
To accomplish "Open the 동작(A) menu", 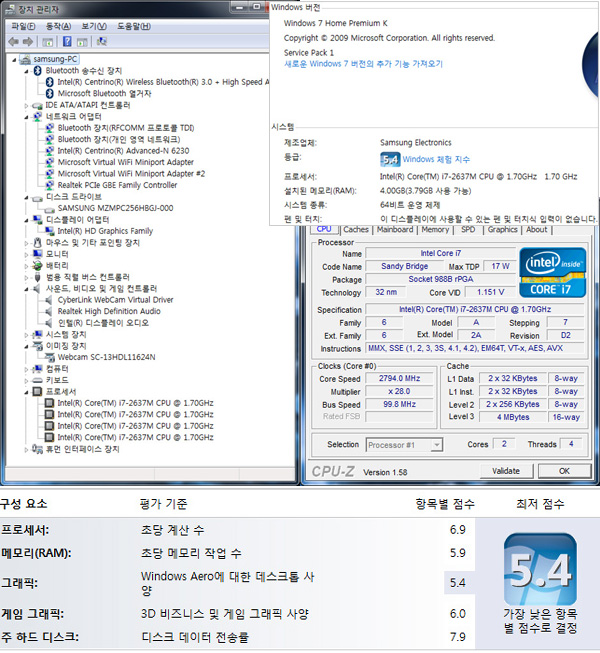I will (x=58, y=26).
